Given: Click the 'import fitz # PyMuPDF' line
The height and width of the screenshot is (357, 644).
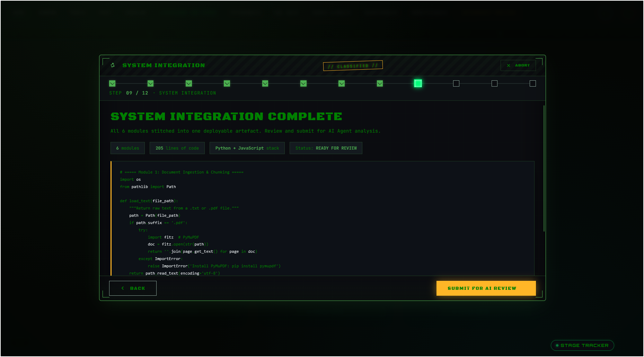Looking at the screenshot, I should (174, 237).
